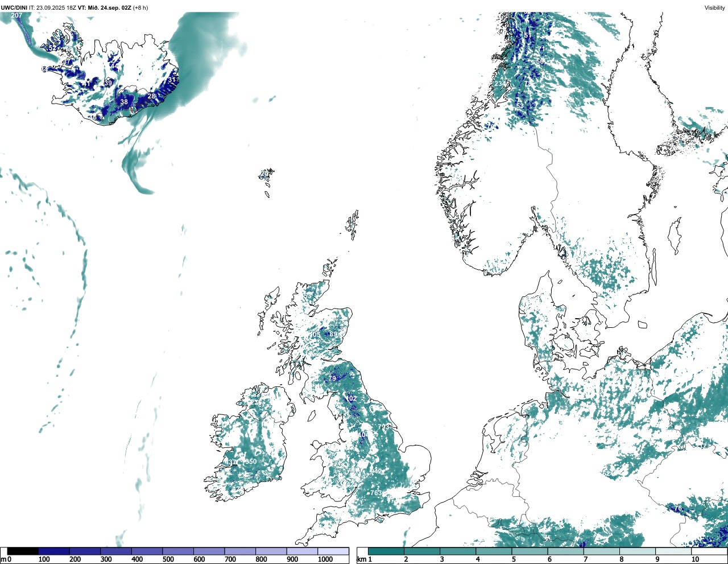Click the '350' visibility value in Ireland

pyautogui.click(x=251, y=462)
